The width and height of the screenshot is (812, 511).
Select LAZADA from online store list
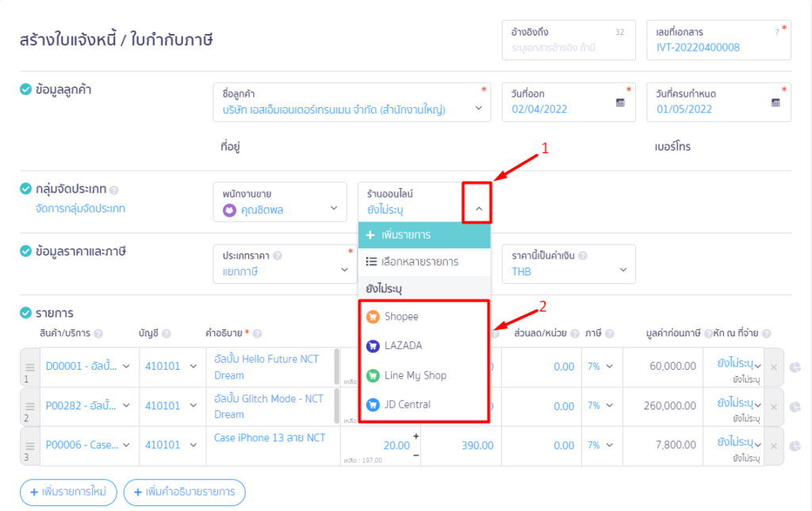click(x=404, y=346)
